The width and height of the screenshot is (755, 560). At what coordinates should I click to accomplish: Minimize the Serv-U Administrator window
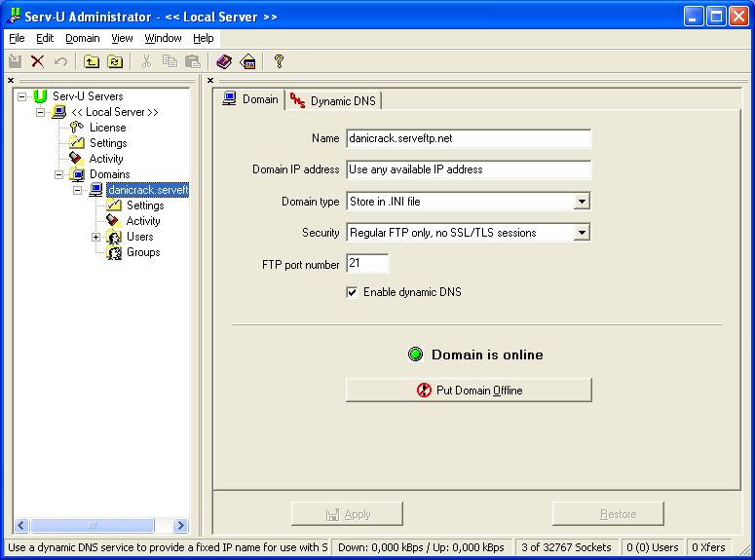point(694,17)
